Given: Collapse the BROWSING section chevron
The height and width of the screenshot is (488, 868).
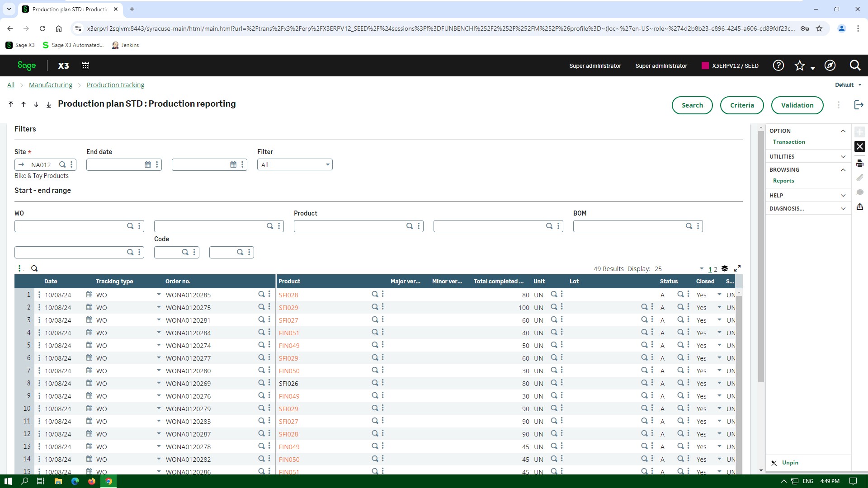Looking at the screenshot, I should pyautogui.click(x=843, y=169).
